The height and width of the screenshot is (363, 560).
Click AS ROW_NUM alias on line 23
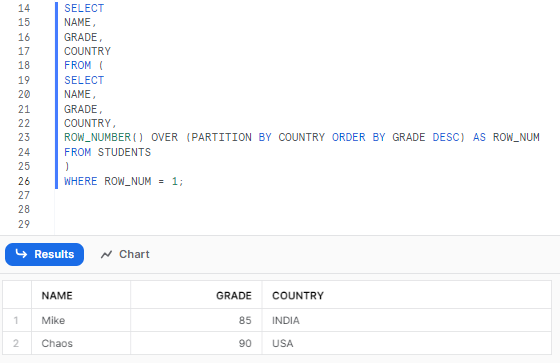click(x=506, y=137)
